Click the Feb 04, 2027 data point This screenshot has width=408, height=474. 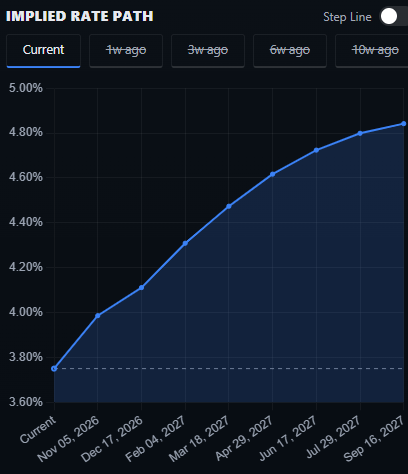click(185, 243)
